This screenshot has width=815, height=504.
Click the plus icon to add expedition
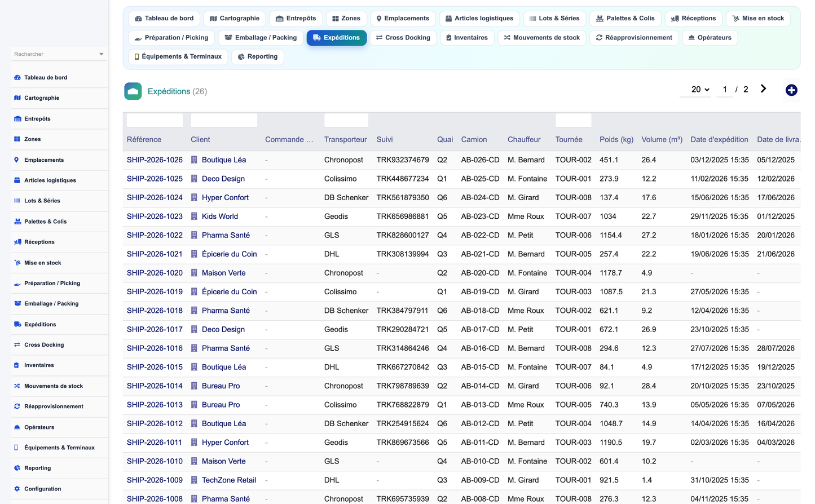point(791,90)
